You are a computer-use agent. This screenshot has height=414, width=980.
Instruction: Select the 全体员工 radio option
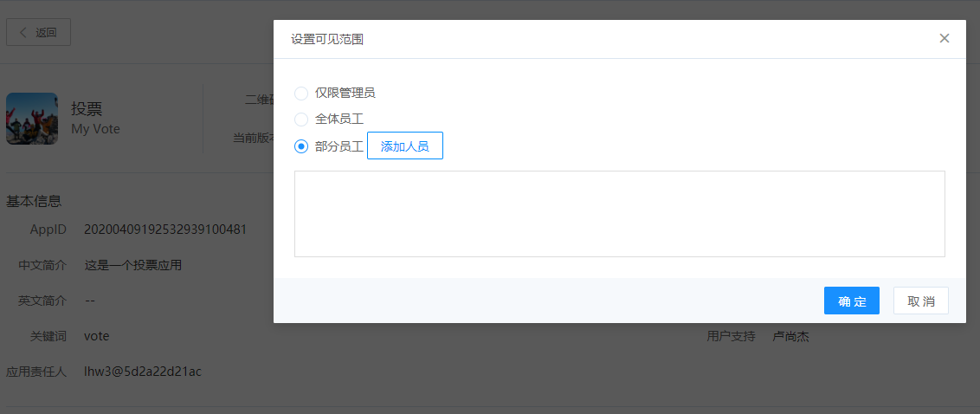pos(301,120)
